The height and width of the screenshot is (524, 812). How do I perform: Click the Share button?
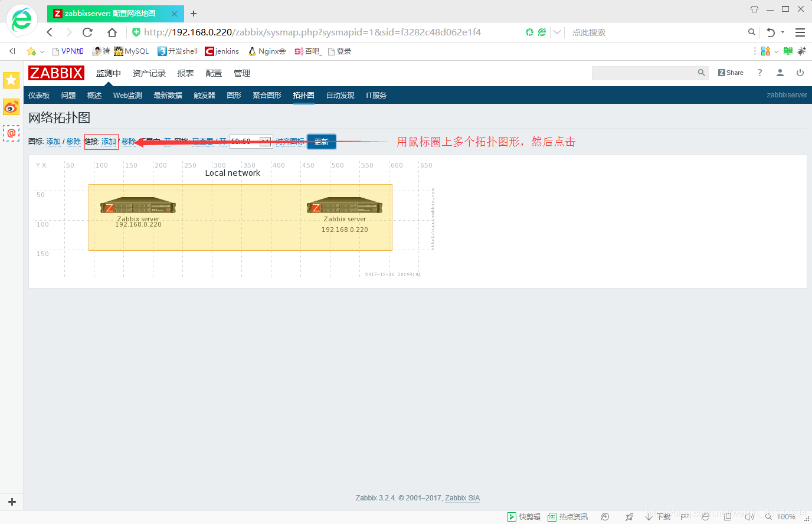tap(731, 73)
